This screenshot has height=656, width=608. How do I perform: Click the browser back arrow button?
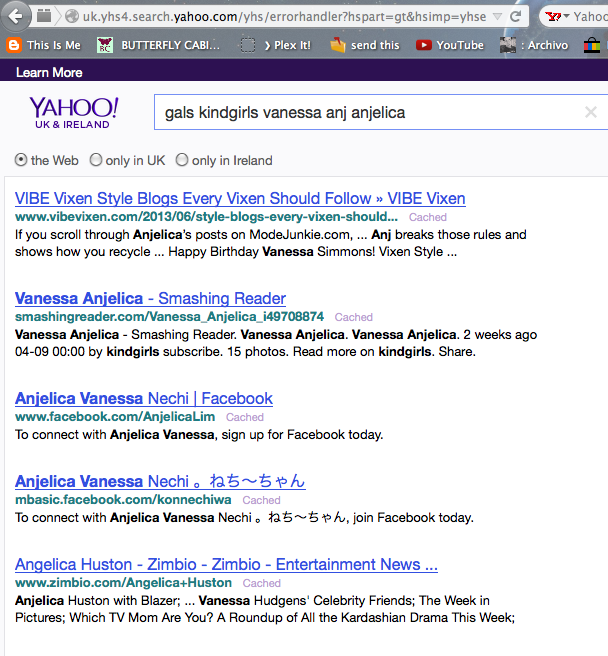[x=15, y=16]
